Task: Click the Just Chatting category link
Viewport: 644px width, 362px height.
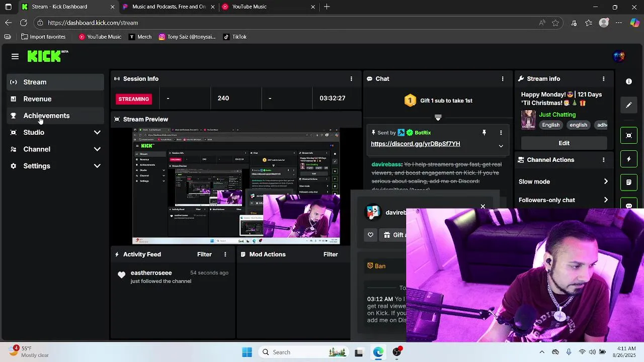Action: point(557,115)
